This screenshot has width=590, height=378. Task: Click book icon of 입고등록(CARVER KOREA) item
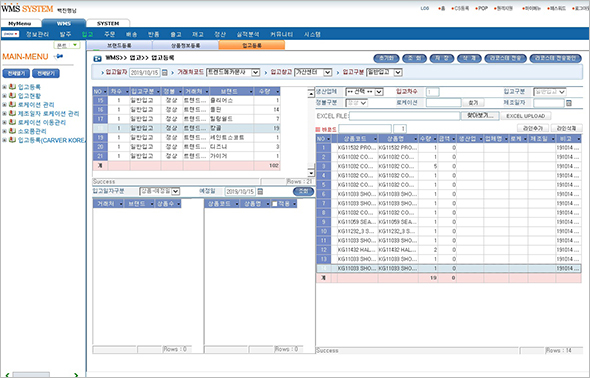pyautogui.click(x=12, y=140)
